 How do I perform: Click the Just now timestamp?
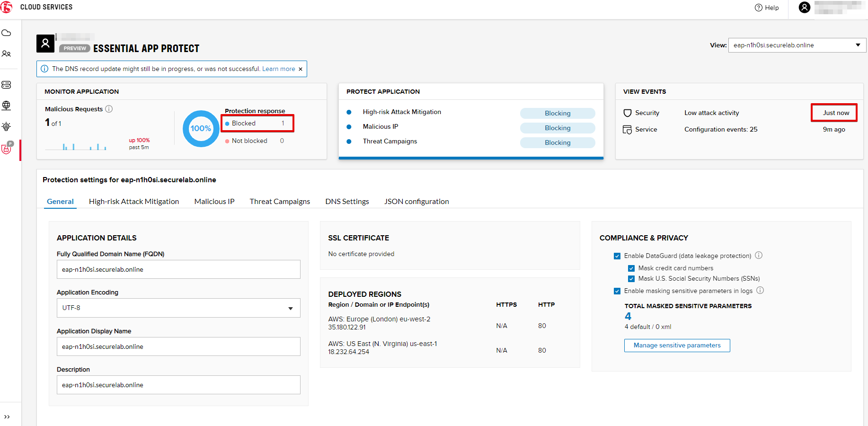836,113
